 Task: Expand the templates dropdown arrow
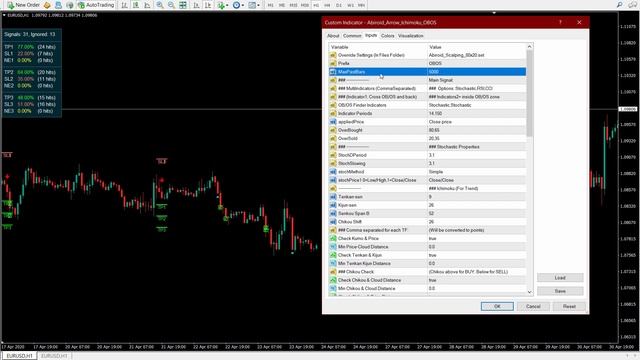point(259,5)
